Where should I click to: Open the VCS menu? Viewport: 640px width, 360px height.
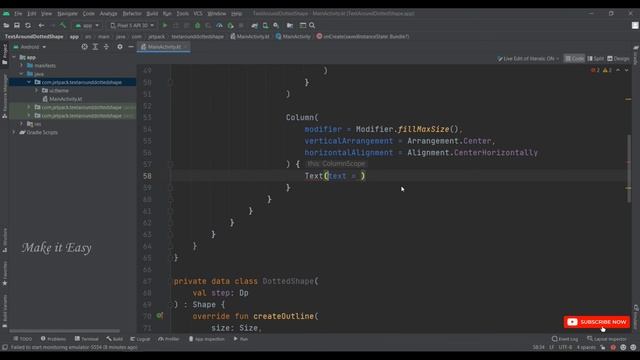tap(198, 13)
